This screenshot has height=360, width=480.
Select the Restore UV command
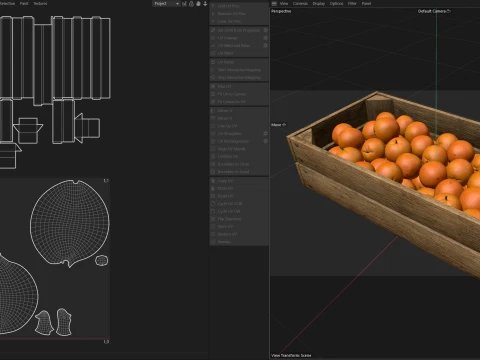pyautogui.click(x=239, y=234)
